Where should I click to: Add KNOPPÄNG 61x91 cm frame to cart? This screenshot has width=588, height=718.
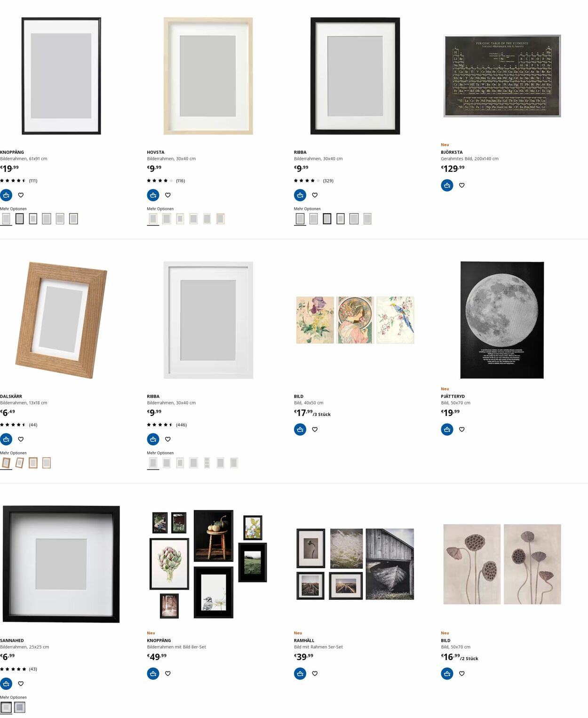point(6,195)
